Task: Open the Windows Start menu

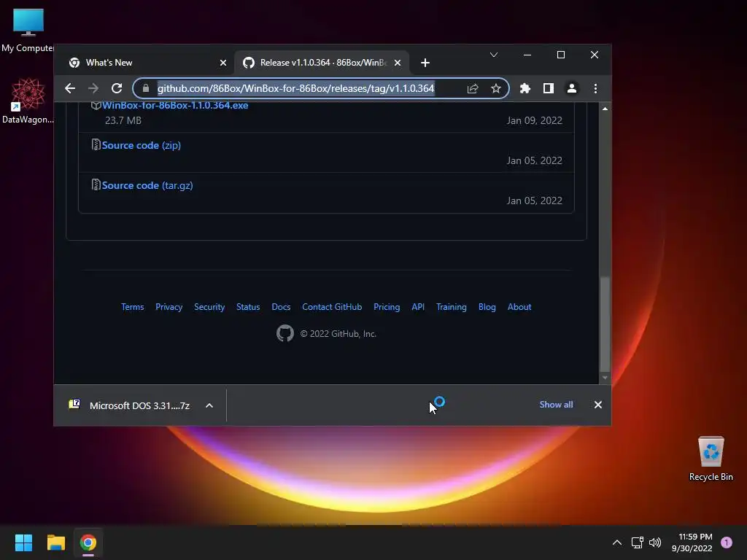Action: [23, 542]
